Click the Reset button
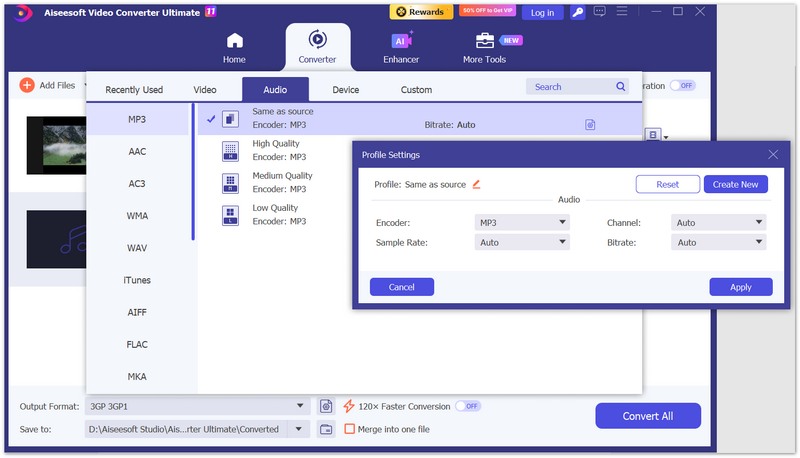The height and width of the screenshot is (458, 800). click(668, 184)
